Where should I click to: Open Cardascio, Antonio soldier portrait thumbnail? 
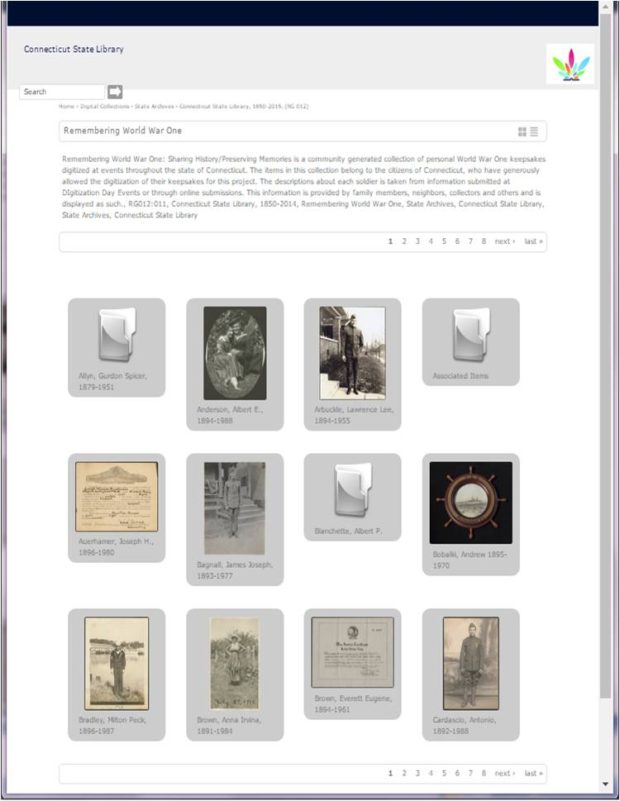(x=471, y=664)
